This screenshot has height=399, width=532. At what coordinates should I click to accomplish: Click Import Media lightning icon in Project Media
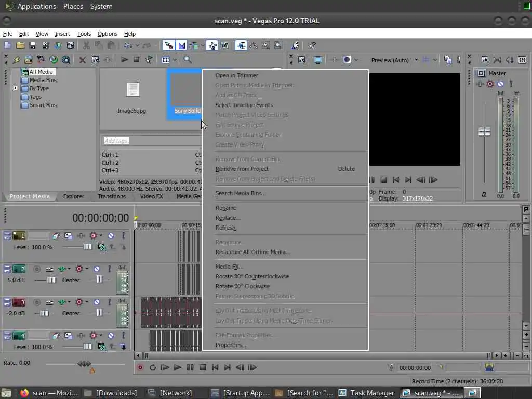tap(16, 60)
